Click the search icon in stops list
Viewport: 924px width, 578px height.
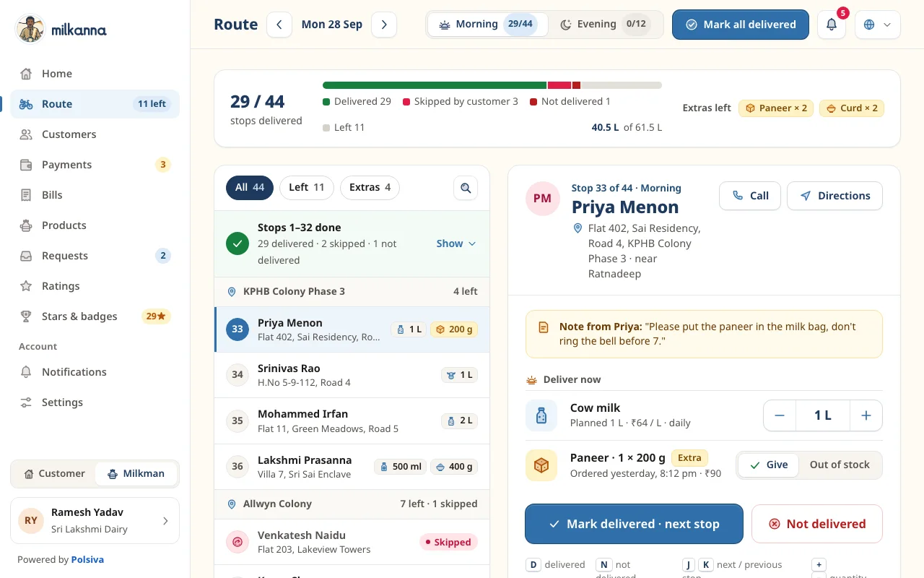466,188
